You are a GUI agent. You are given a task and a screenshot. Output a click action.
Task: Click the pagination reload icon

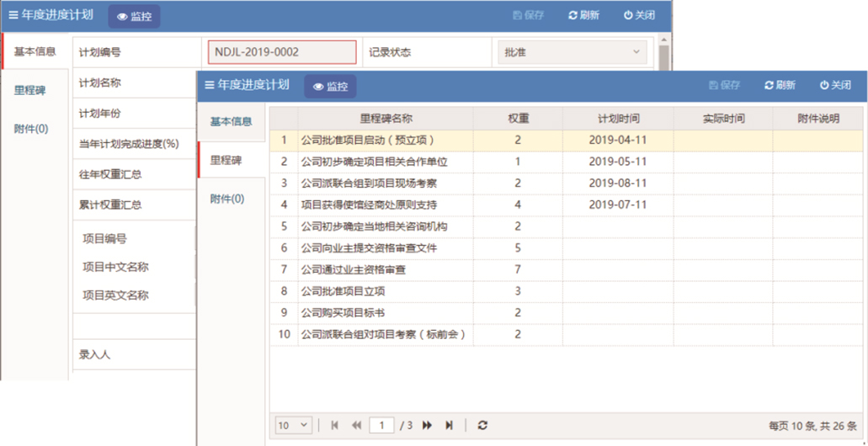[482, 426]
